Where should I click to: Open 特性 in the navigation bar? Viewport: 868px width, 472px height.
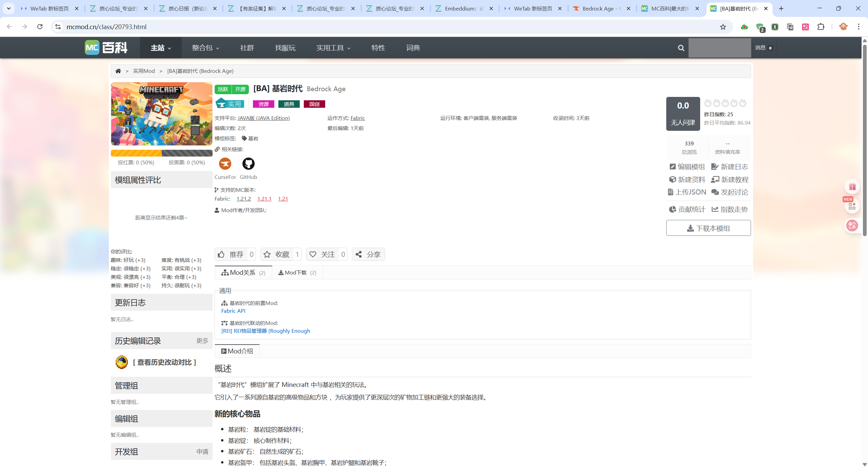click(x=378, y=48)
